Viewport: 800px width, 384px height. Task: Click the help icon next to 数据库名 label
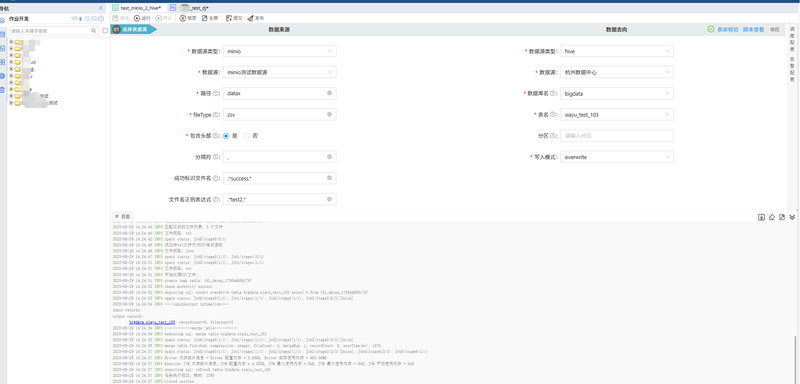click(x=553, y=93)
